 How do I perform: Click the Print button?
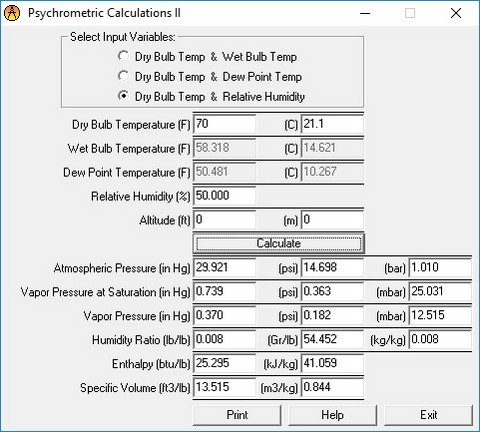(237, 415)
